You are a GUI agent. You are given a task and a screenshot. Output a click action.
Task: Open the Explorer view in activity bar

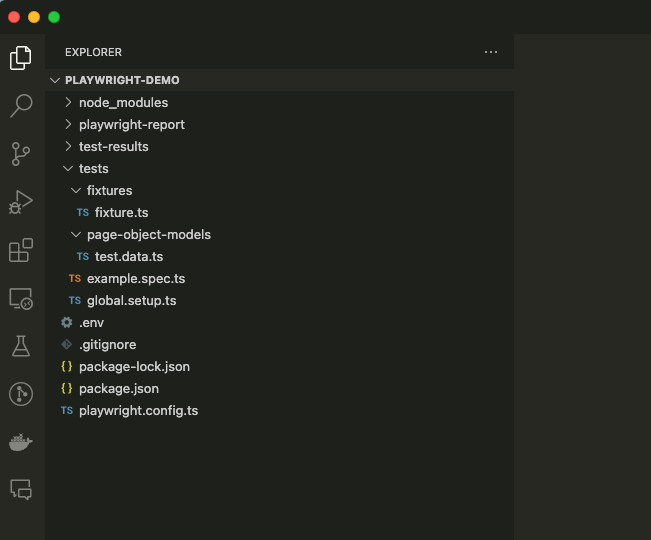point(21,58)
